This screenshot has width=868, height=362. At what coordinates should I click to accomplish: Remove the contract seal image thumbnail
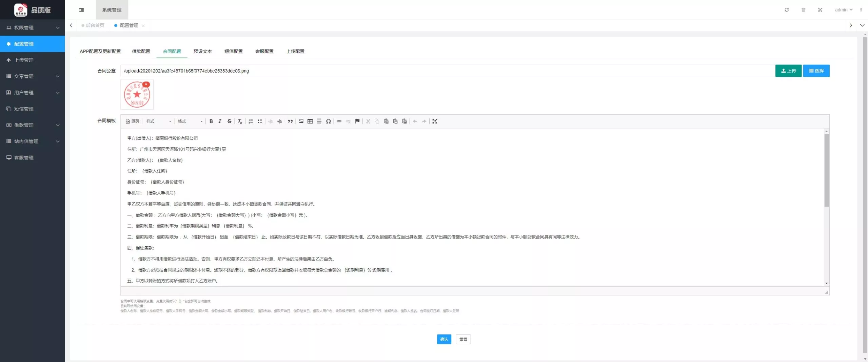[x=146, y=84]
